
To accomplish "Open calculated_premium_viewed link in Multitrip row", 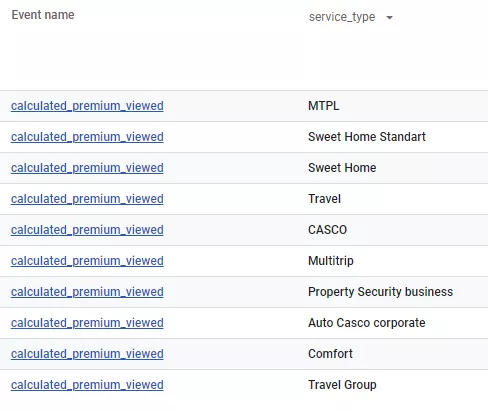I will tap(87, 261).
